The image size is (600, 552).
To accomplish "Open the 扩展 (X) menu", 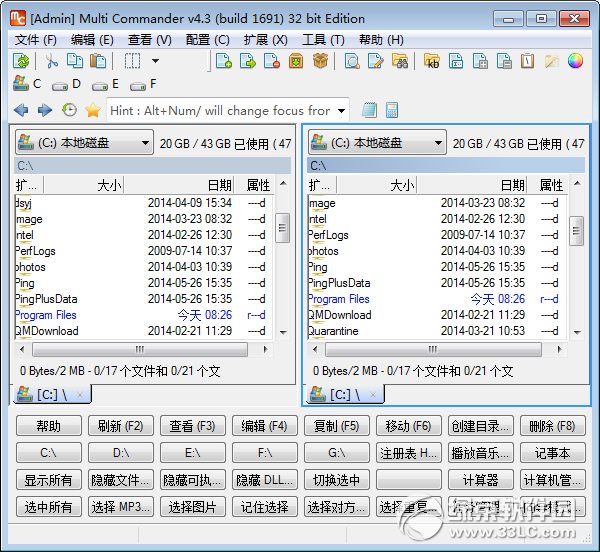I will [266, 40].
